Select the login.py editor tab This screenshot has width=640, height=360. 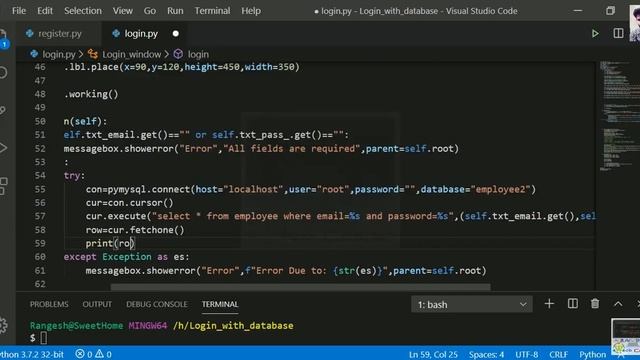point(141,33)
